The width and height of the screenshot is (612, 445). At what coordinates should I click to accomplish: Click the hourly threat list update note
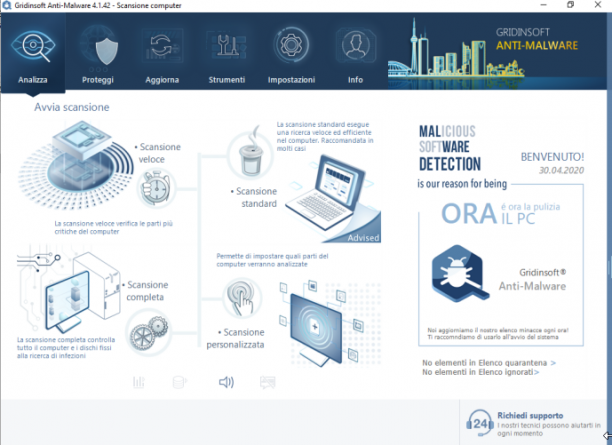pyautogui.click(x=498, y=333)
